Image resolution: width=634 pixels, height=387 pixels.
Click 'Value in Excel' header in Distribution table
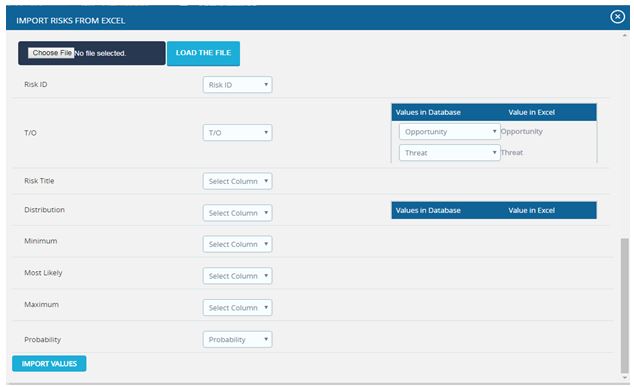point(532,210)
